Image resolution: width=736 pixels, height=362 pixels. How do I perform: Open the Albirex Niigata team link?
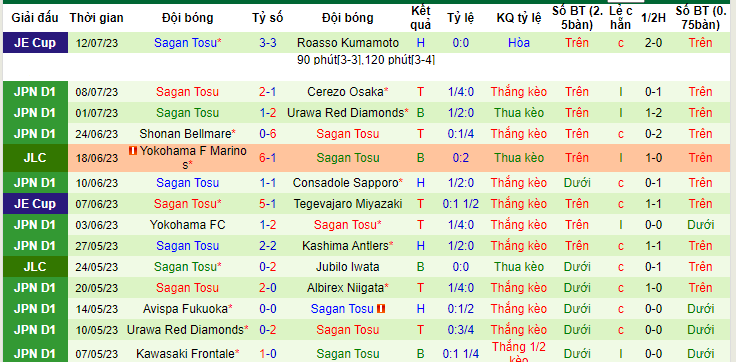click(x=345, y=288)
